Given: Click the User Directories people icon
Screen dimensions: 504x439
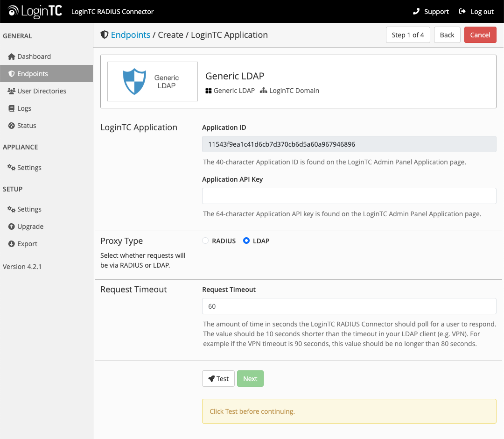Looking at the screenshot, I should [x=12, y=91].
